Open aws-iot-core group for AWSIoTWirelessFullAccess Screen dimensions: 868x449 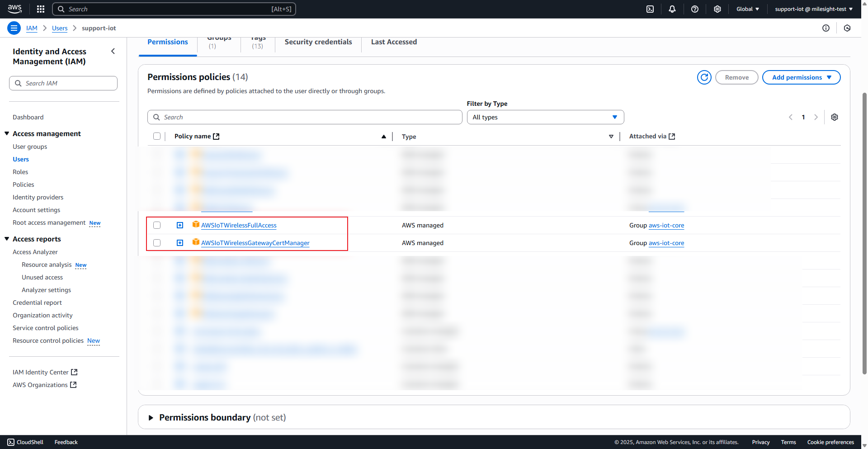coord(666,225)
